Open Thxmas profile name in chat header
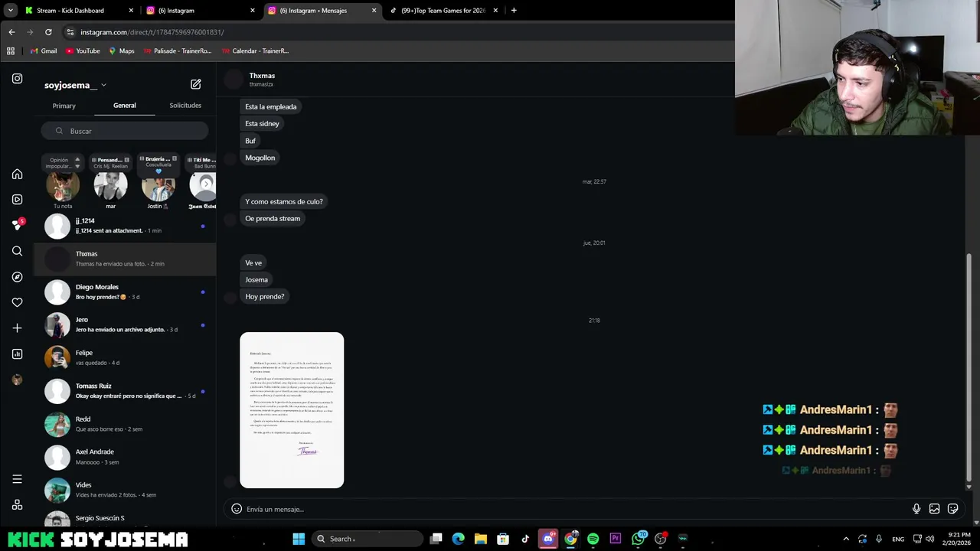 click(262, 76)
